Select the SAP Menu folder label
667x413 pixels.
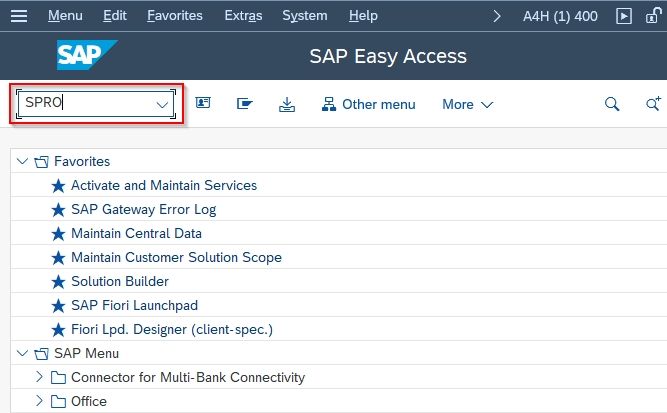[86, 353]
